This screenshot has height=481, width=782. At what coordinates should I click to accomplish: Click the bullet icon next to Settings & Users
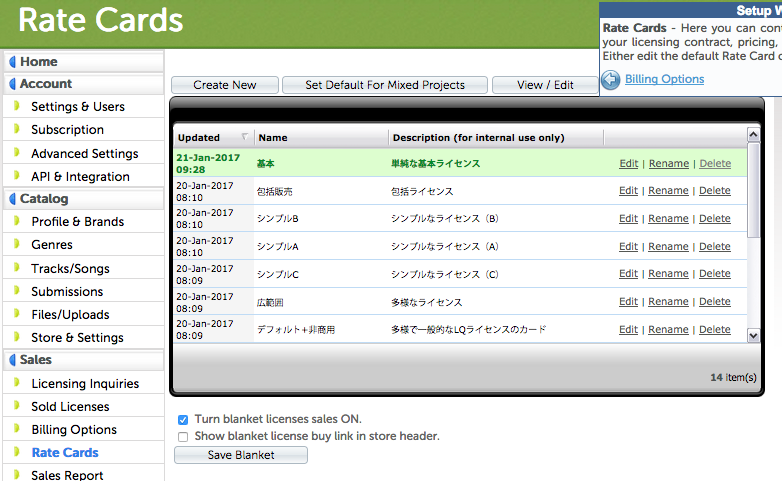[x=17, y=106]
